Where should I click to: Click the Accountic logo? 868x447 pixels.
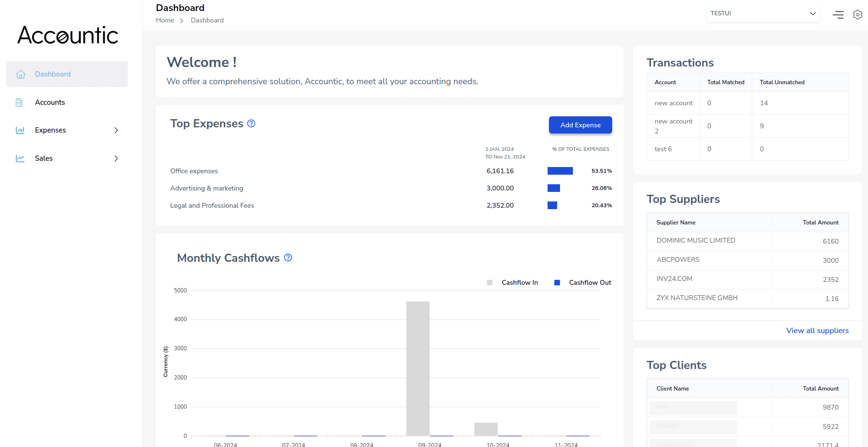68,35
